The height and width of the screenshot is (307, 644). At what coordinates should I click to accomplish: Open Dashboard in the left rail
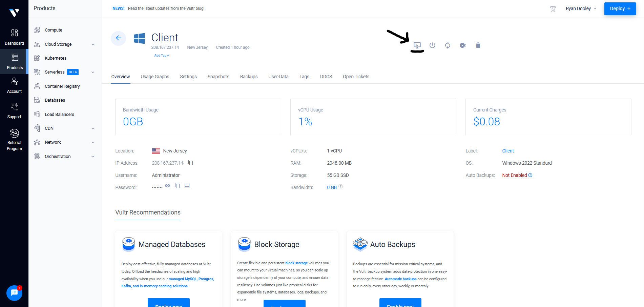[14, 37]
